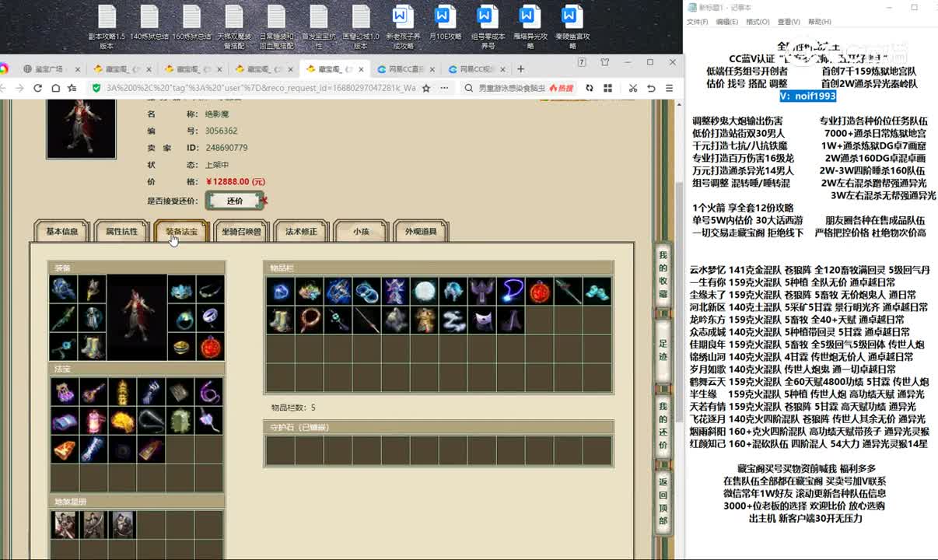Screen dimensions: 938x560
Task: Click the browser undo arrow icon
Action: (651, 88)
